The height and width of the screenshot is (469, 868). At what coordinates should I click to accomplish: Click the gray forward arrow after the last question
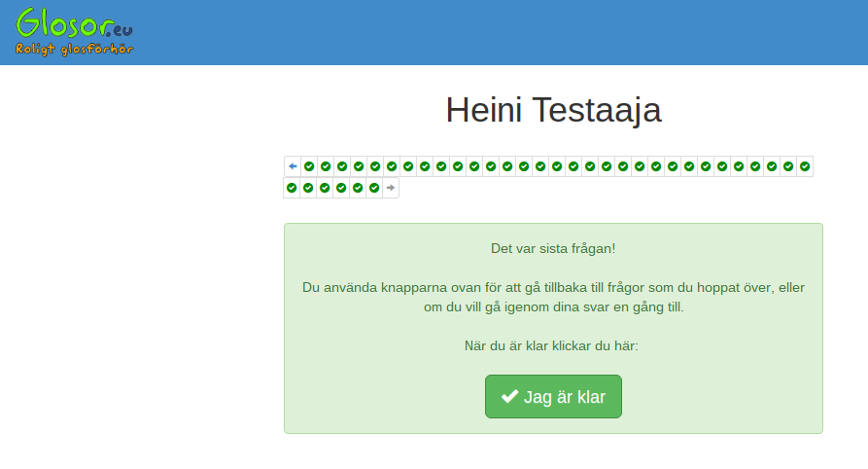click(391, 188)
